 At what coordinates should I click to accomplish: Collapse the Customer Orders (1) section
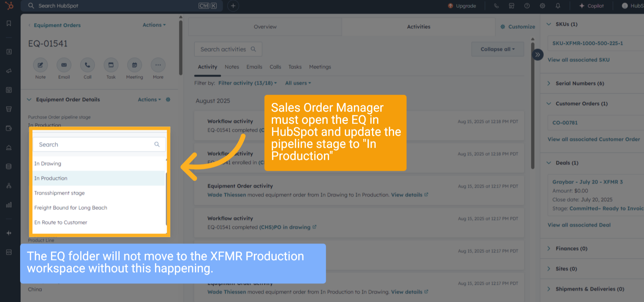click(549, 104)
